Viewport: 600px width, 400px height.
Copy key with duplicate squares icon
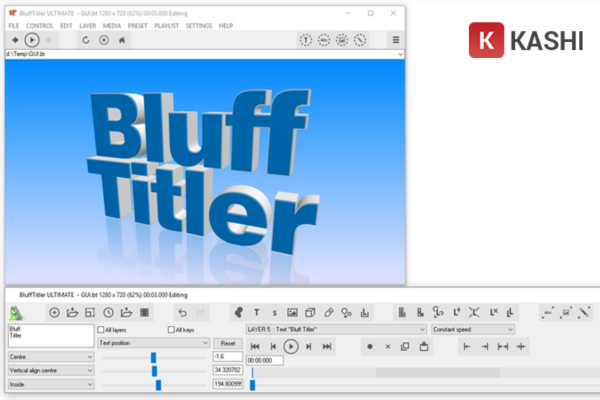tap(405, 347)
